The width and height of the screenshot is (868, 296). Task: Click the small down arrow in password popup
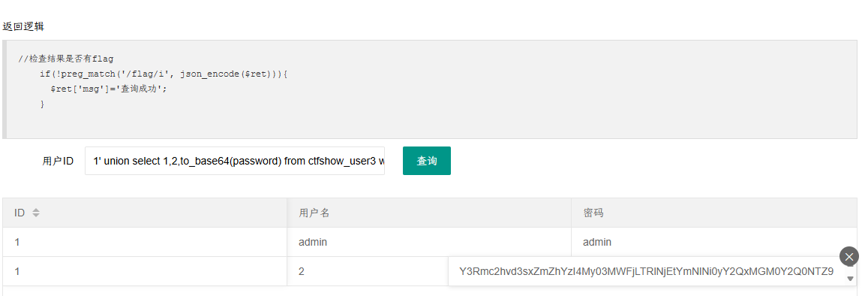click(x=851, y=279)
